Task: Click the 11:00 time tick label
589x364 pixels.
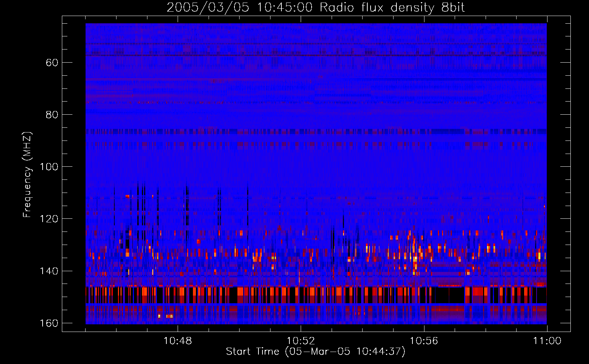Action: (x=547, y=341)
